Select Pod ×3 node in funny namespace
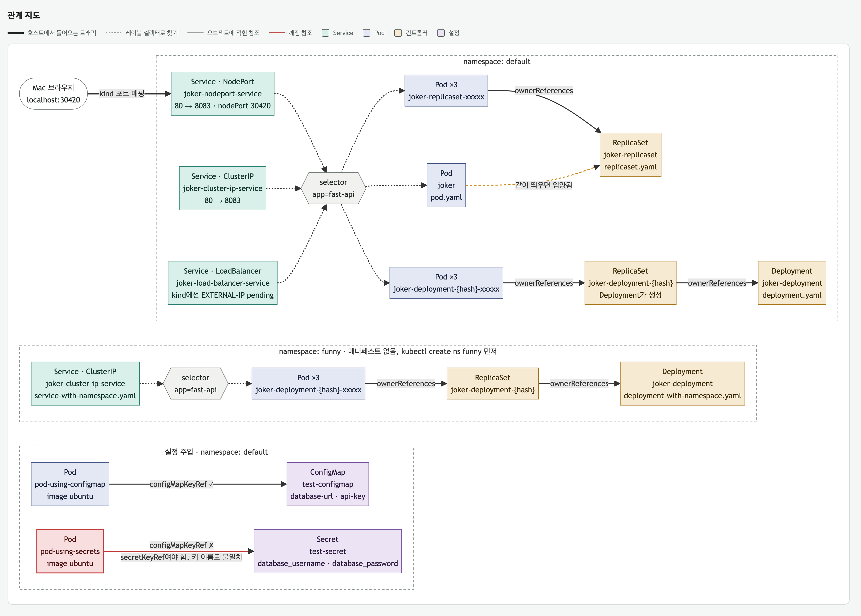 308,383
